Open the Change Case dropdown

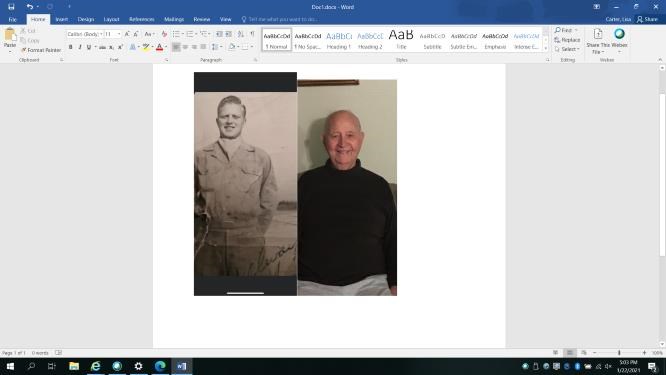click(x=149, y=34)
